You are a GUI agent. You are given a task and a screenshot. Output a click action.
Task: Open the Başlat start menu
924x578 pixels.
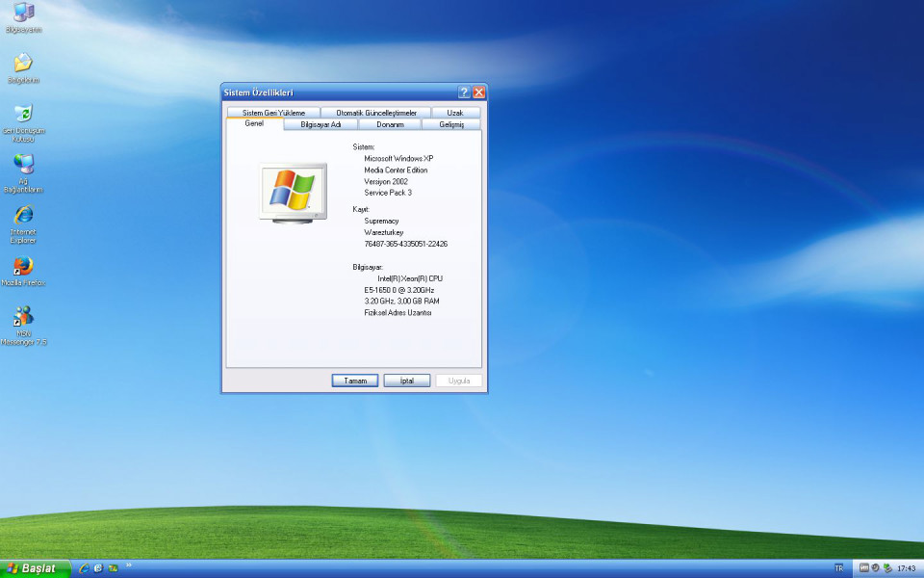point(35,568)
